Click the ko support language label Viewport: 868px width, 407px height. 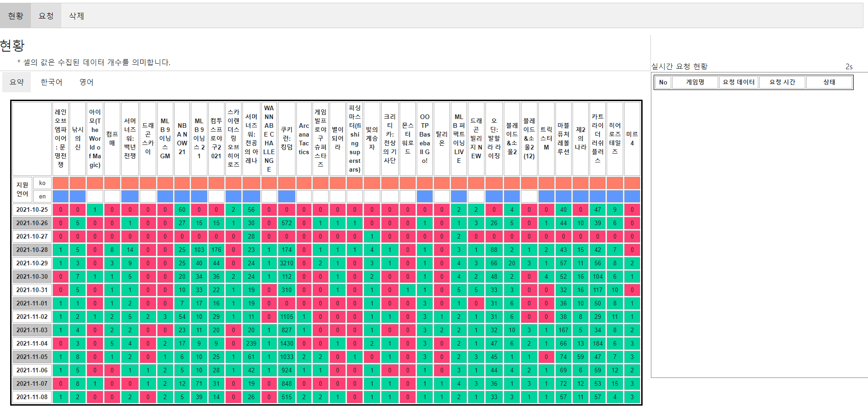pos(42,183)
